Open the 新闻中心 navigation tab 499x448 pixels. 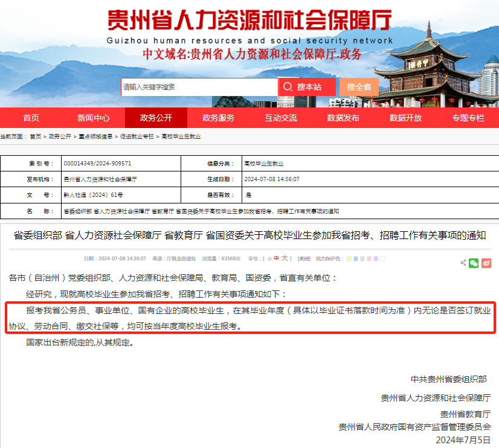pyautogui.click(x=93, y=118)
